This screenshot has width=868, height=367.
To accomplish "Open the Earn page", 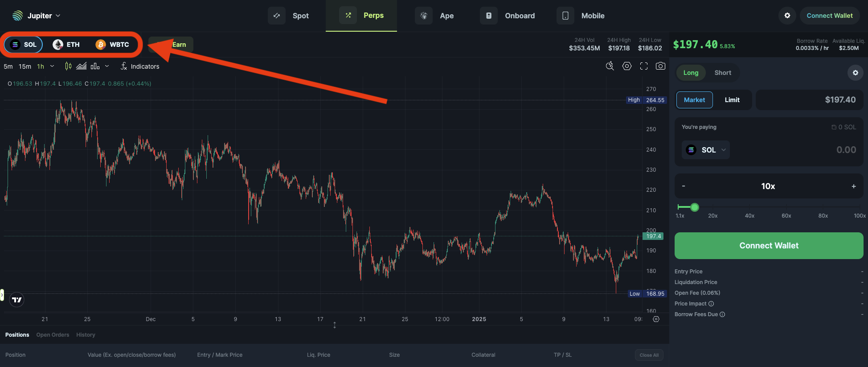I will point(171,45).
